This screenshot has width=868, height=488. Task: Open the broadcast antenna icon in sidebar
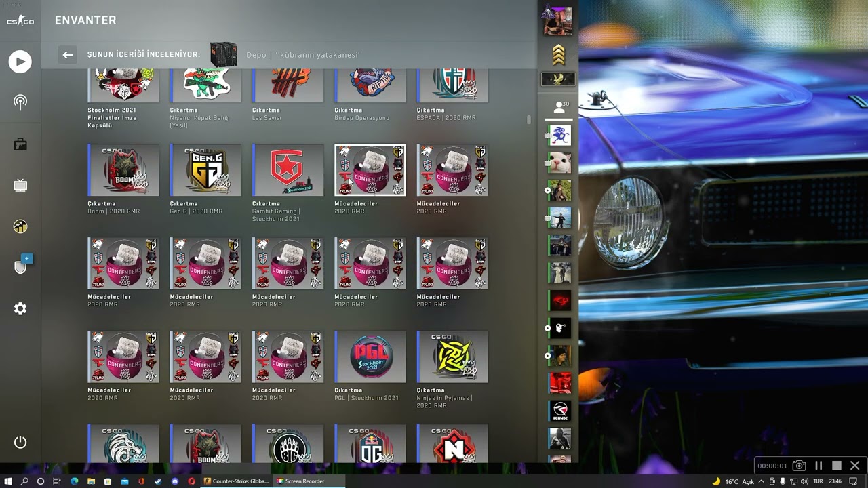coord(20,102)
